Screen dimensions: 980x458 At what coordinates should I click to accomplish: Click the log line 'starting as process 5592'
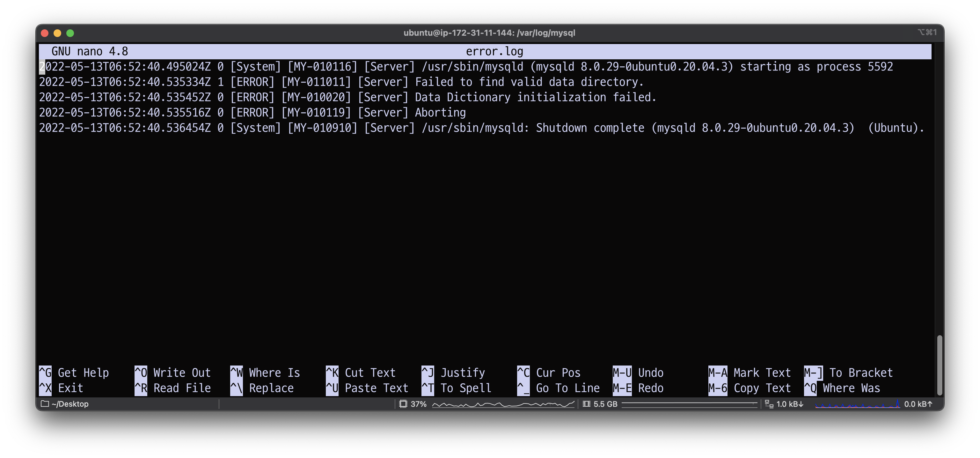(466, 67)
